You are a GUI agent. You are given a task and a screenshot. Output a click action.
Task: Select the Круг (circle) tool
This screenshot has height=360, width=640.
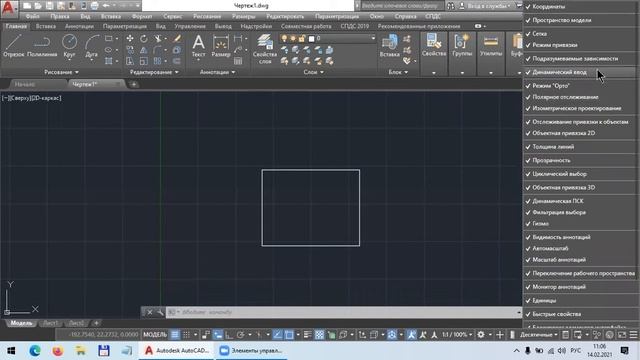point(69,46)
